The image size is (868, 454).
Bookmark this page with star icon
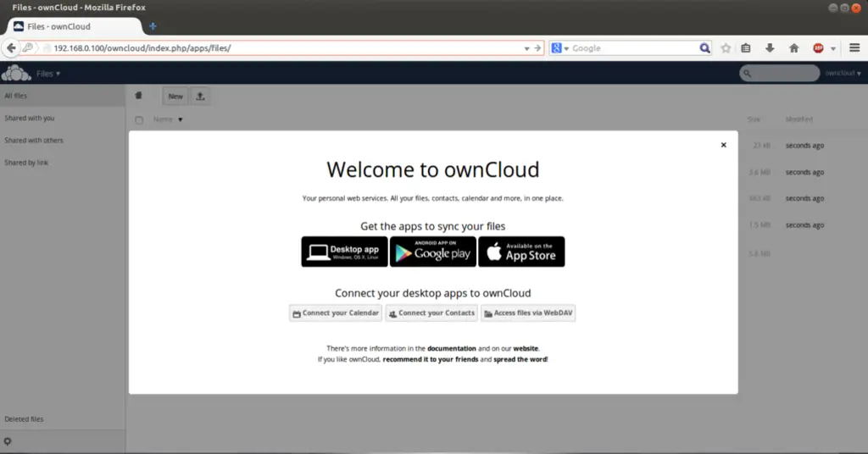pos(726,48)
